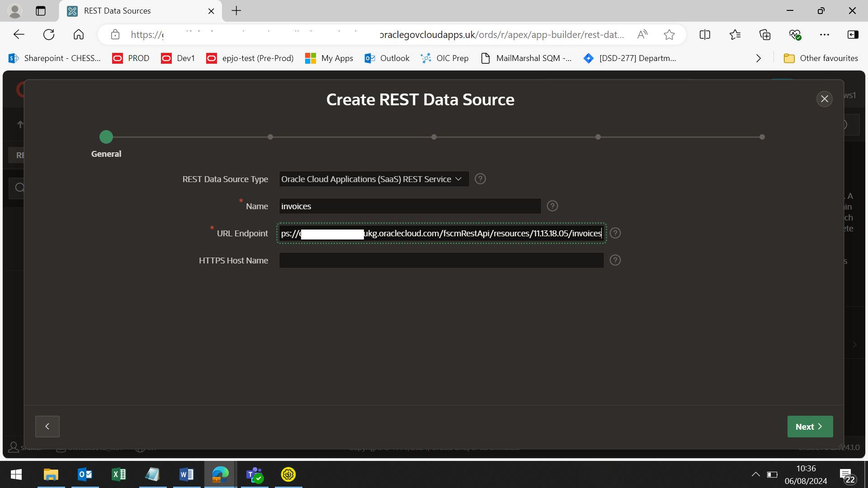The width and height of the screenshot is (868, 488).
Task: Open browser settings and more menu
Action: 825,35
